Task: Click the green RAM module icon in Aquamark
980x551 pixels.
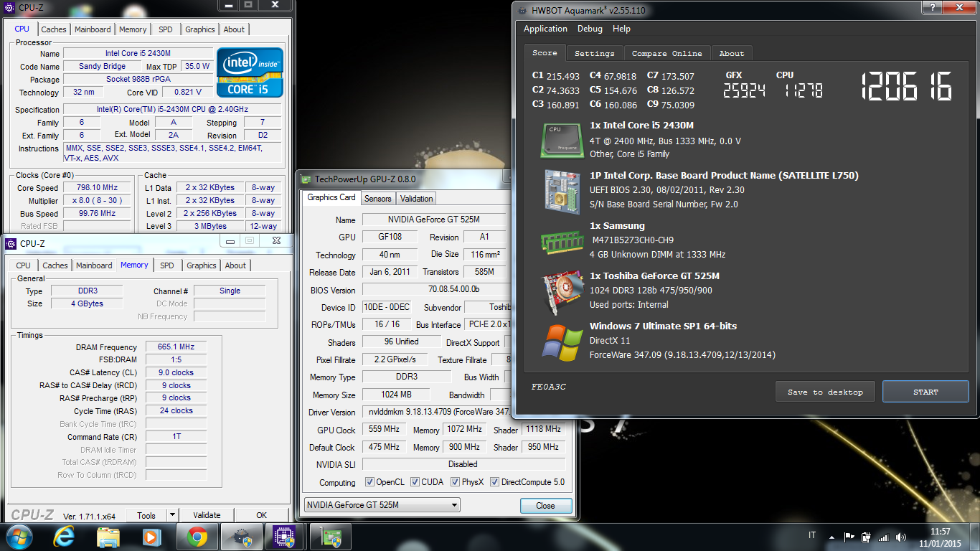Action: click(x=562, y=242)
